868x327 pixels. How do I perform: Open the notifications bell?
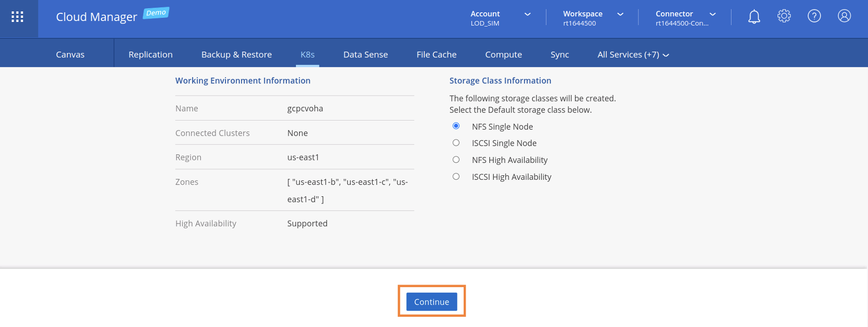tap(754, 17)
